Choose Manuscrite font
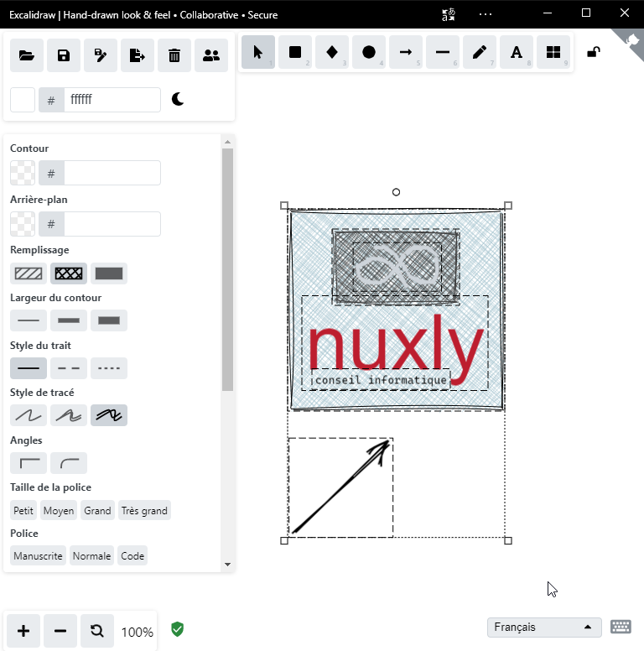This screenshot has width=644, height=651. [38, 555]
